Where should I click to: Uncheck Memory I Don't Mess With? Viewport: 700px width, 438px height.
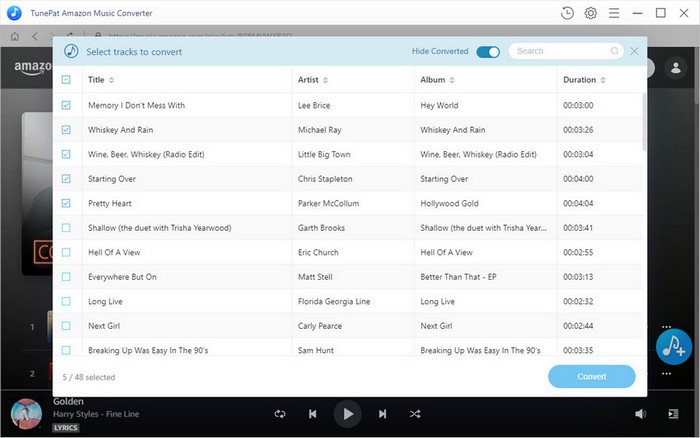[66, 105]
